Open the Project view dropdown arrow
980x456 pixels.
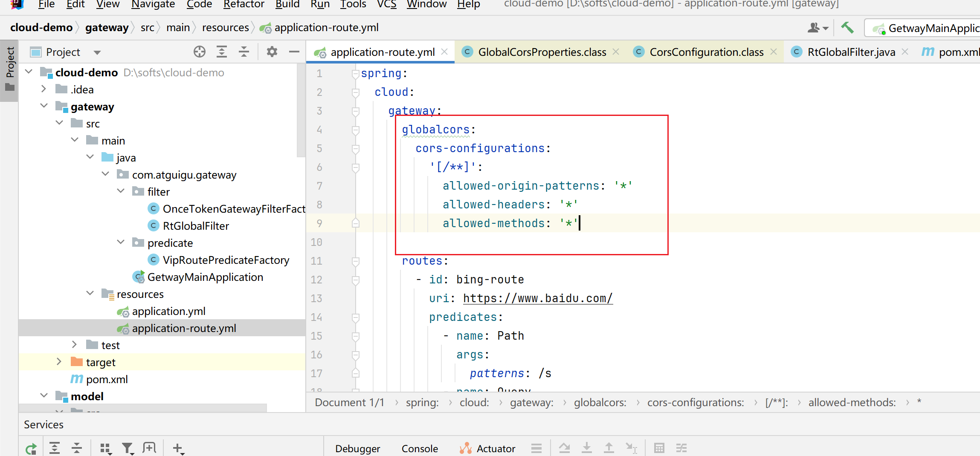[x=97, y=52]
